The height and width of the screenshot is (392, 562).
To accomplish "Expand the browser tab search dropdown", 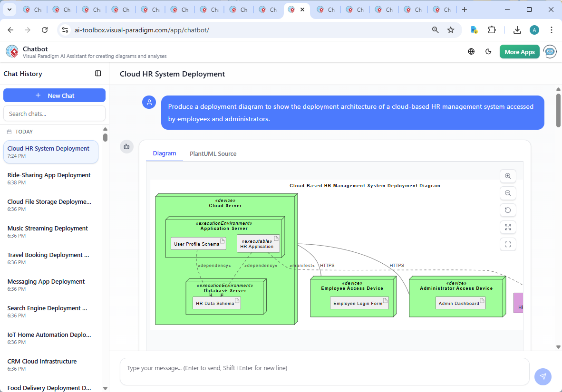I will click(9, 10).
